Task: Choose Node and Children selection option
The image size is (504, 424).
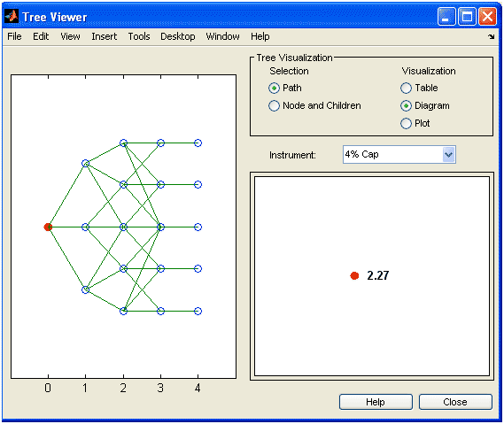Action: tap(274, 105)
